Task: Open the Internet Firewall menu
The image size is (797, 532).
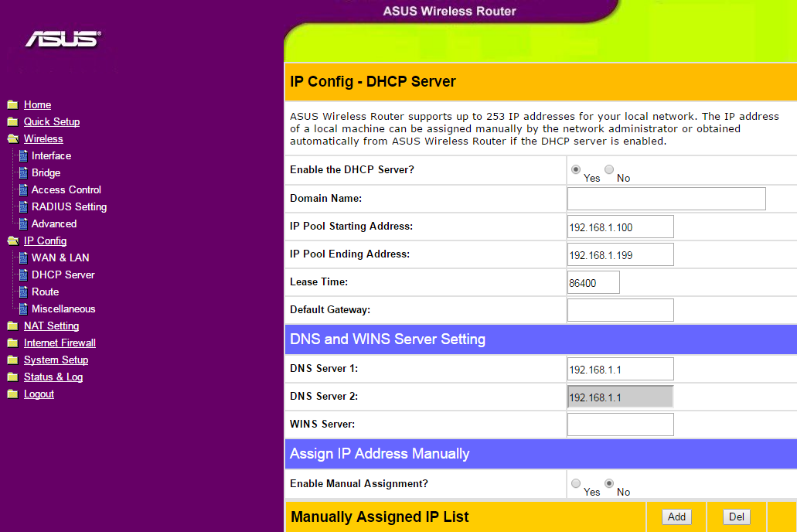Action: [60, 343]
